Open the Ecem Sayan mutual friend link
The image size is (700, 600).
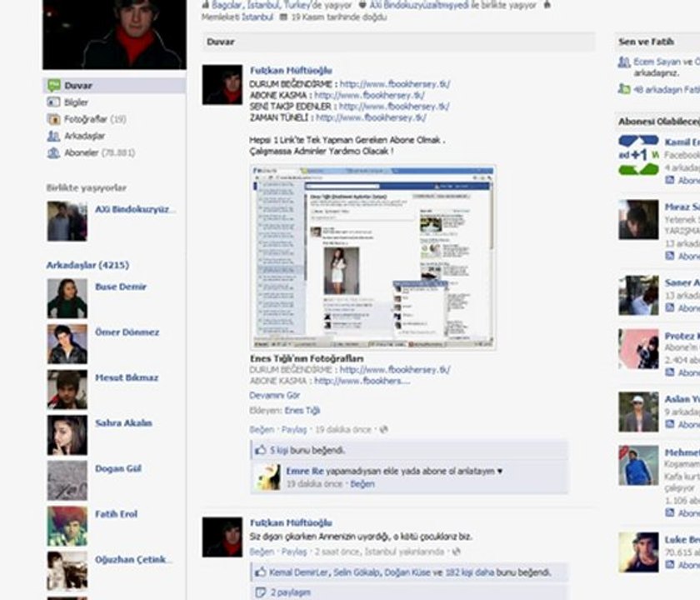(657, 62)
